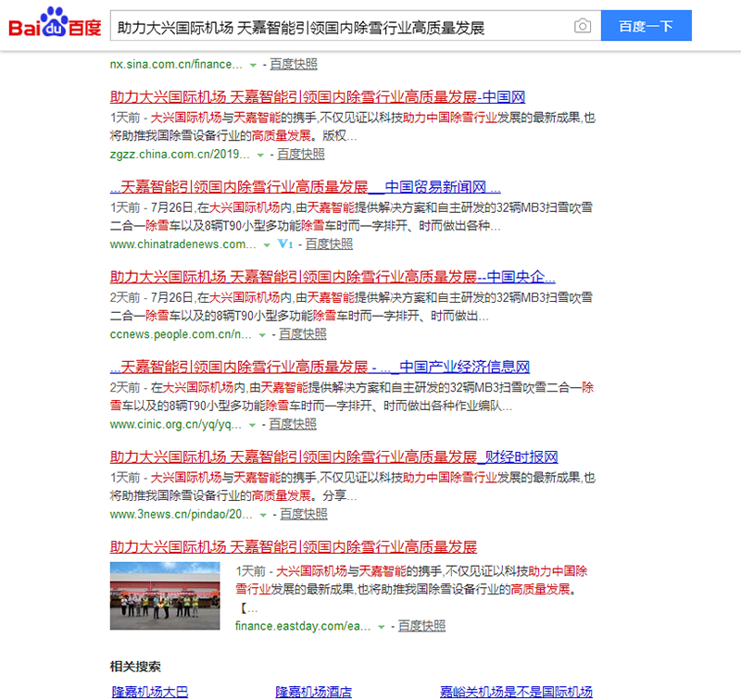This screenshot has width=741, height=700.
Task: Open the 财经时报网 result title link
Action: (333, 456)
